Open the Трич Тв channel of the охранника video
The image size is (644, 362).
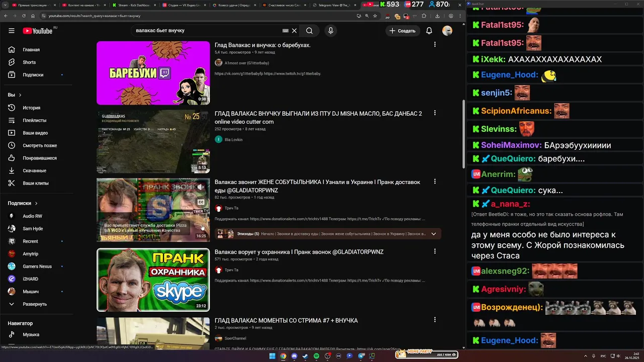[231, 270]
